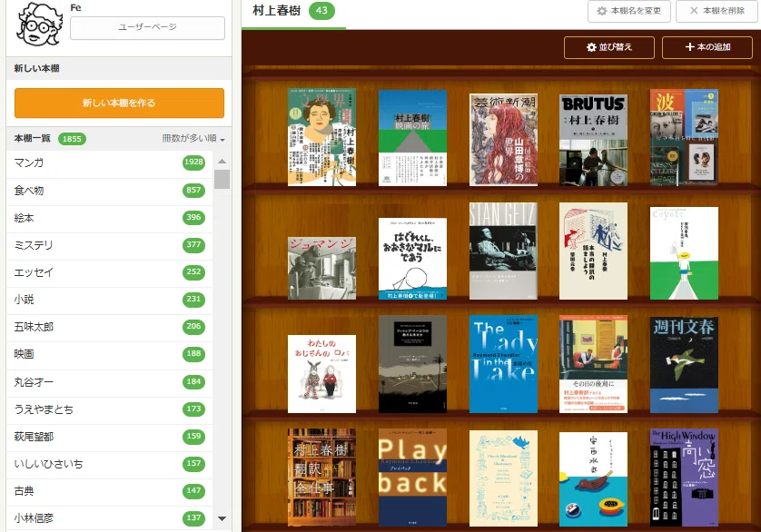
Task: Click the bookshelf list scrollbar thumb
Action: [222, 179]
